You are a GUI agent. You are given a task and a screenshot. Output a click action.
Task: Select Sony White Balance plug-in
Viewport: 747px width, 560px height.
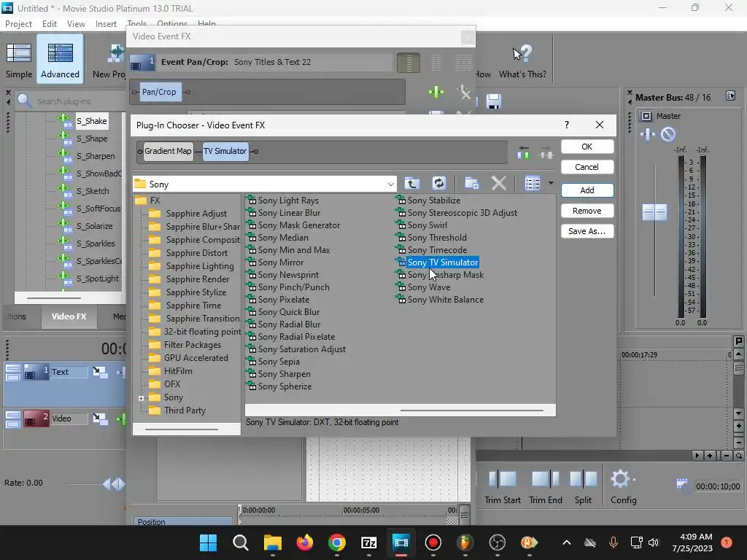point(446,300)
